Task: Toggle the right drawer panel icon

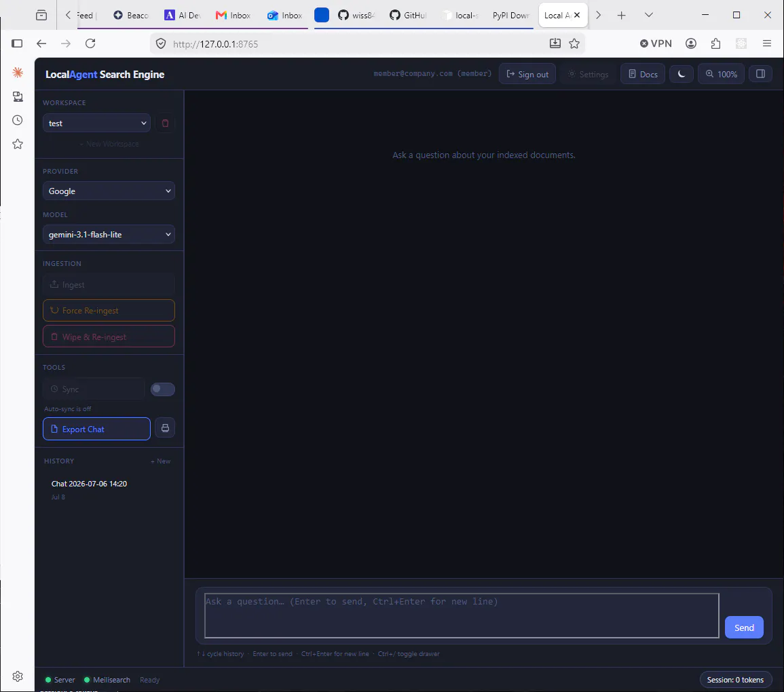Action: point(760,74)
